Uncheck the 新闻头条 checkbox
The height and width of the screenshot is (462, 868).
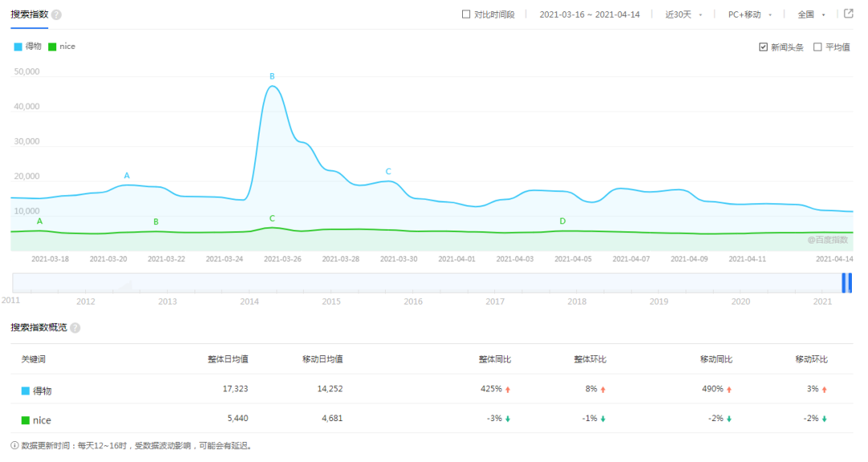pyautogui.click(x=764, y=47)
